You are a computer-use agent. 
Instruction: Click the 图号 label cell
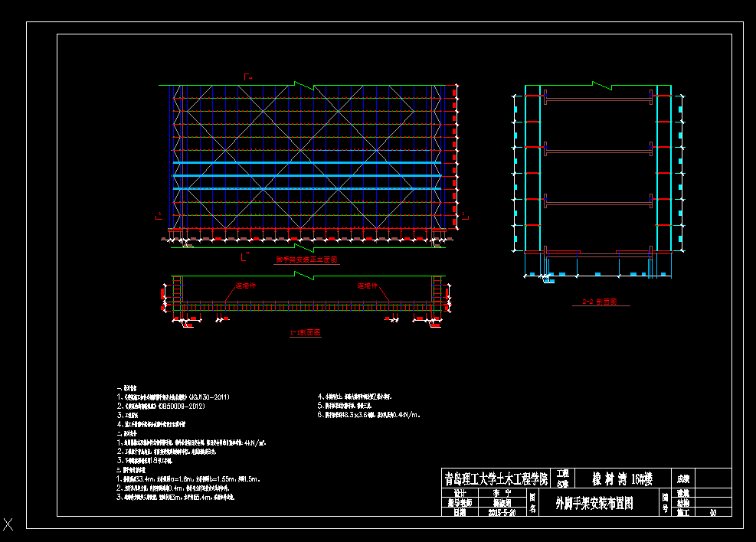[666, 502]
